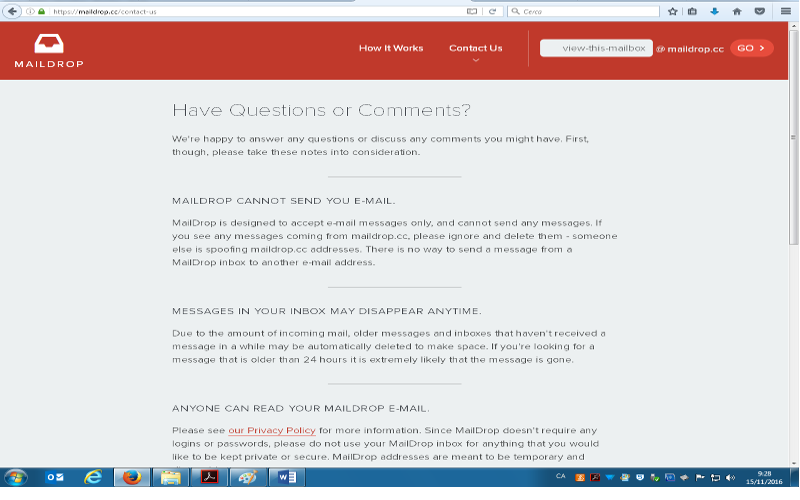This screenshot has width=800, height=500.
Task: Open the How It Works page
Action: coord(391,48)
